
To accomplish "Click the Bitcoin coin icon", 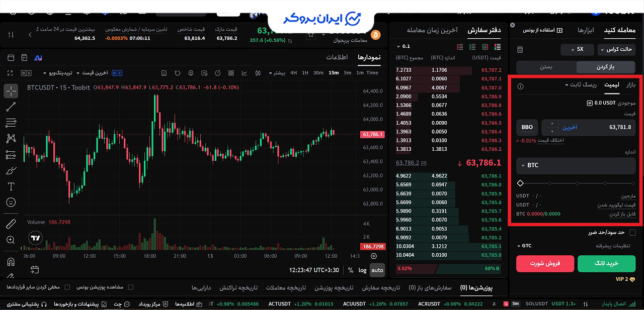I will (375, 35).
